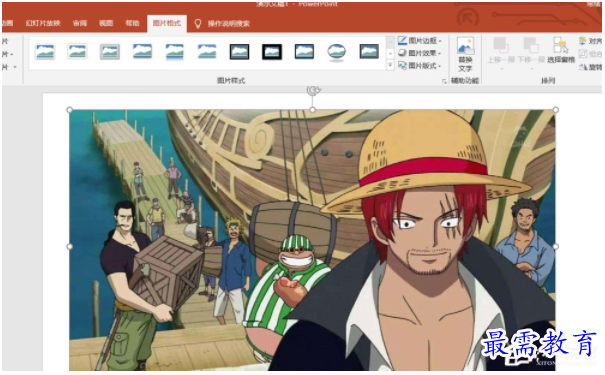Apply the fifth reflected rounded rectangle picture style
Screen dimensions: 605x375
pyautogui.click(x=174, y=52)
